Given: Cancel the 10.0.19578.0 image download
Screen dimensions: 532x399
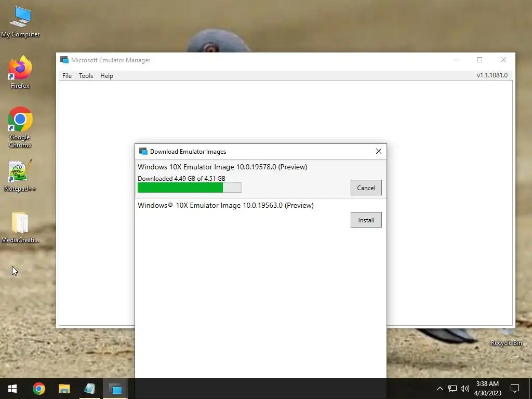Looking at the screenshot, I should point(366,188).
